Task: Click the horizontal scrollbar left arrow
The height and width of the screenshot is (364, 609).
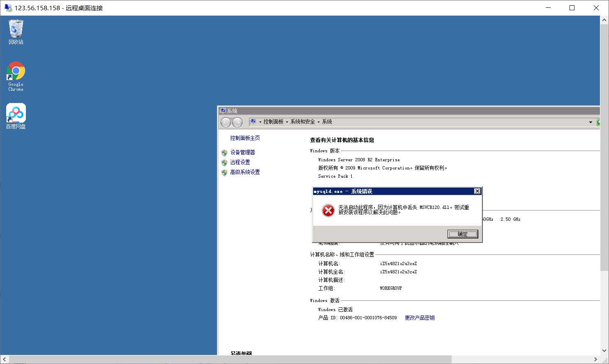Action: click(x=5, y=359)
